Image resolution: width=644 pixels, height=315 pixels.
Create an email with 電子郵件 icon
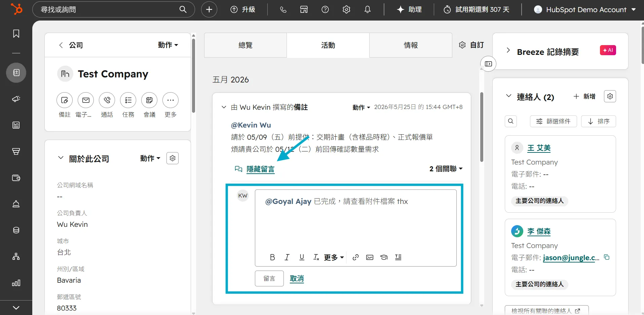(86, 100)
